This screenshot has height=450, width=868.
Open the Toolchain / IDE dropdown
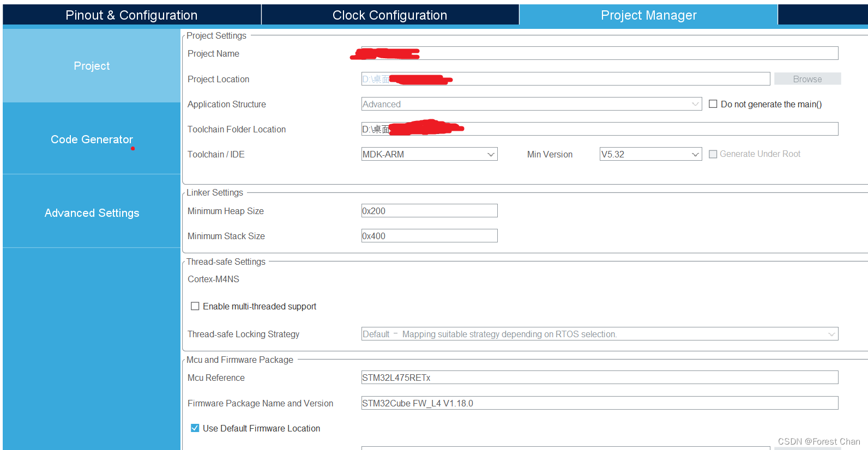[429, 154]
